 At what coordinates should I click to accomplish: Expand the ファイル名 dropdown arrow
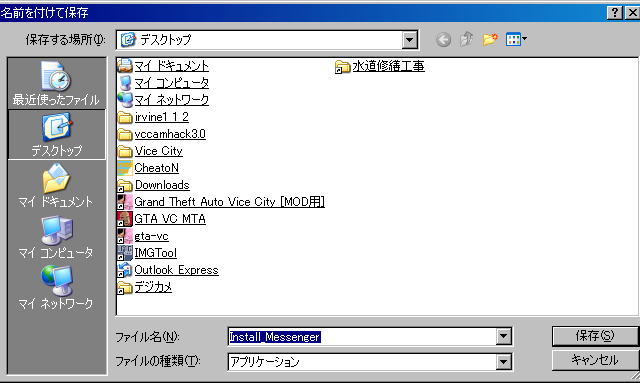[x=504, y=336]
